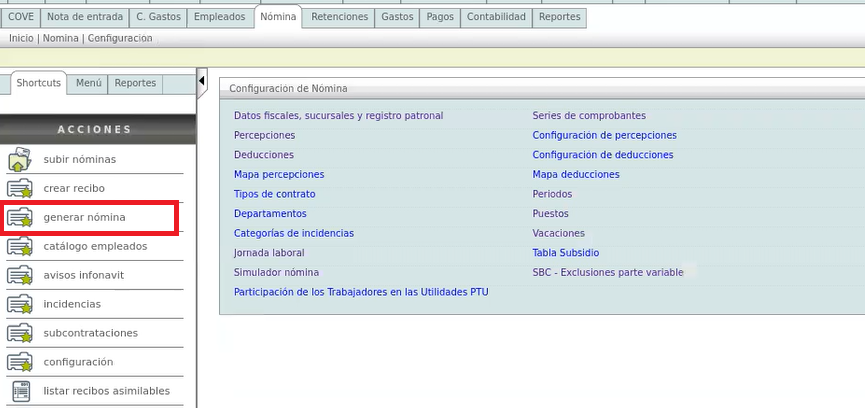Open the Mapa percepciones link
This screenshot has width=865, height=408.
point(279,174)
